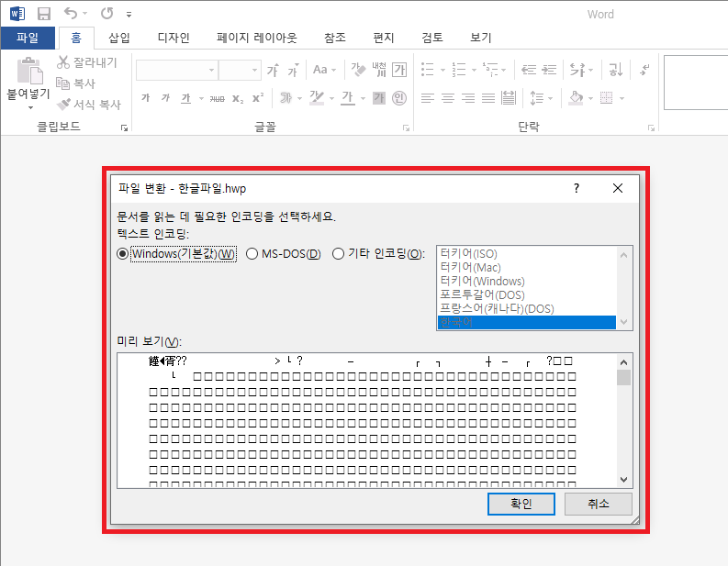Align text right
Viewport: 728px width, 566px height.
[468, 98]
